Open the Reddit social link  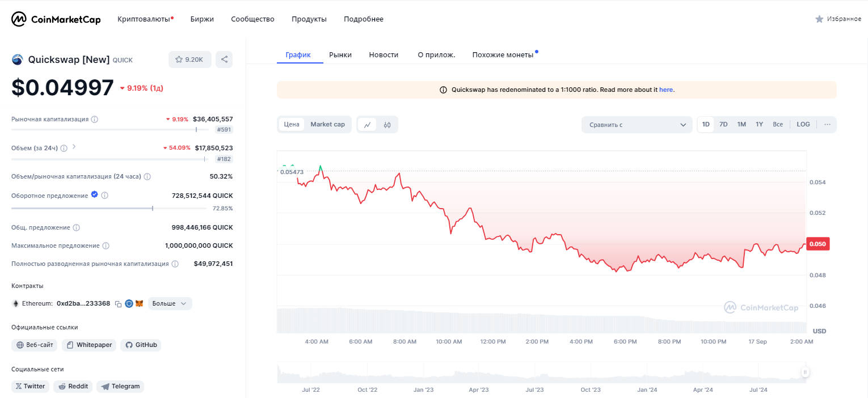pyautogui.click(x=73, y=386)
